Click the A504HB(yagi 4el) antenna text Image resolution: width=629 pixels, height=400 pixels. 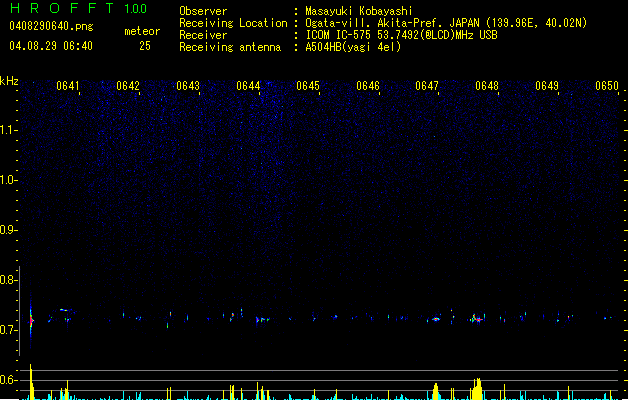(x=353, y=47)
